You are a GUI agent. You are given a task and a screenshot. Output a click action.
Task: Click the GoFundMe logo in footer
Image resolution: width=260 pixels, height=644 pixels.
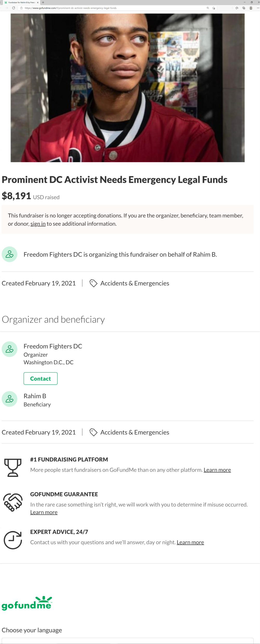point(27,603)
